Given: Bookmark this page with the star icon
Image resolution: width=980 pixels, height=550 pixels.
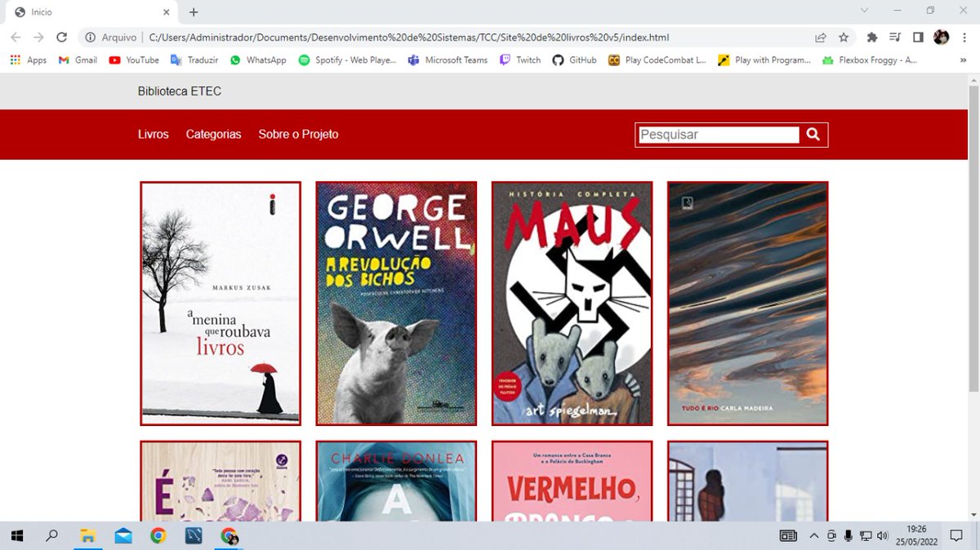Looking at the screenshot, I should coord(844,37).
